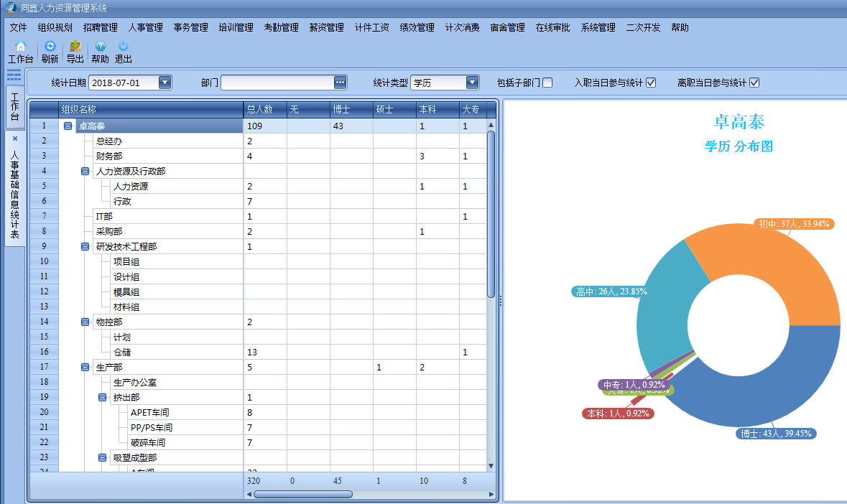Click the horizontal scrollbar in the table

pos(302,494)
